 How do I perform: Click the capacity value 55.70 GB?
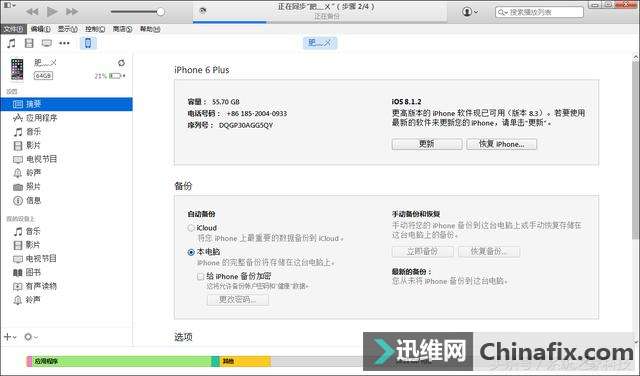pos(226,102)
